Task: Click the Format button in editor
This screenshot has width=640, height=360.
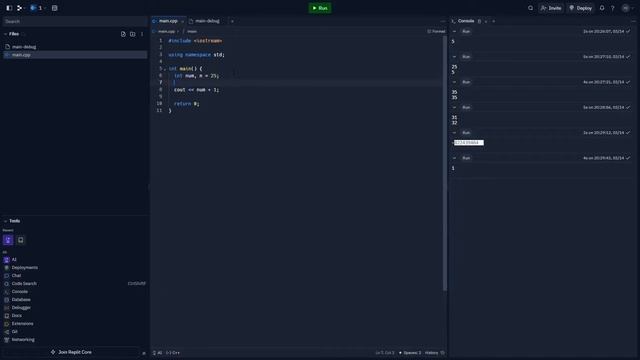Action: point(436,31)
